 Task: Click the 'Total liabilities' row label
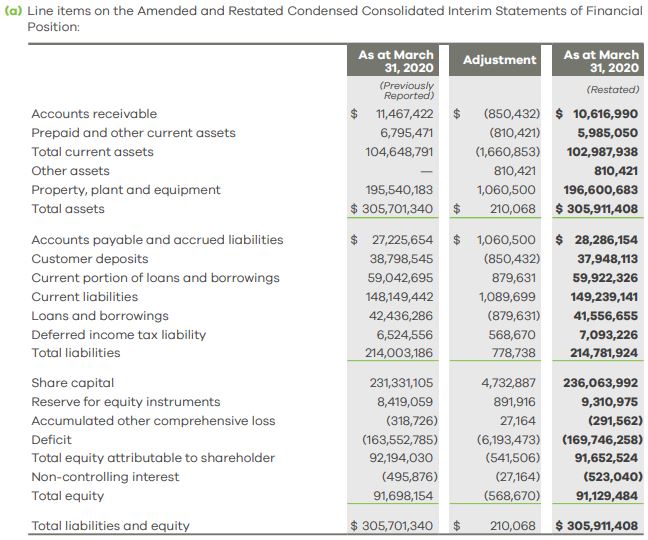pyautogui.click(x=76, y=353)
